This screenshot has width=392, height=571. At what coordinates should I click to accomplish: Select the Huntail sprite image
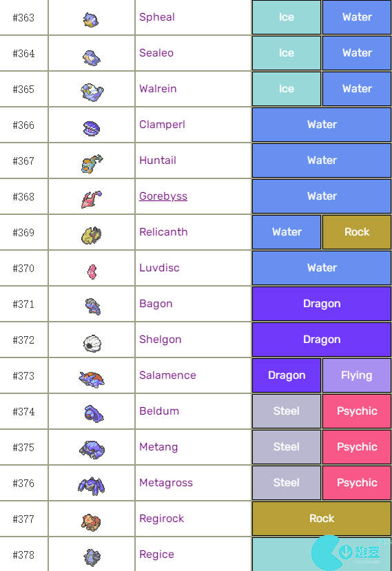92,163
